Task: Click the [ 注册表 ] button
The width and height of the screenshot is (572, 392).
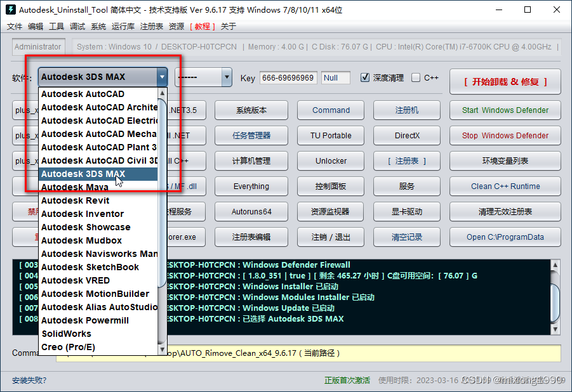Action: click(x=407, y=161)
